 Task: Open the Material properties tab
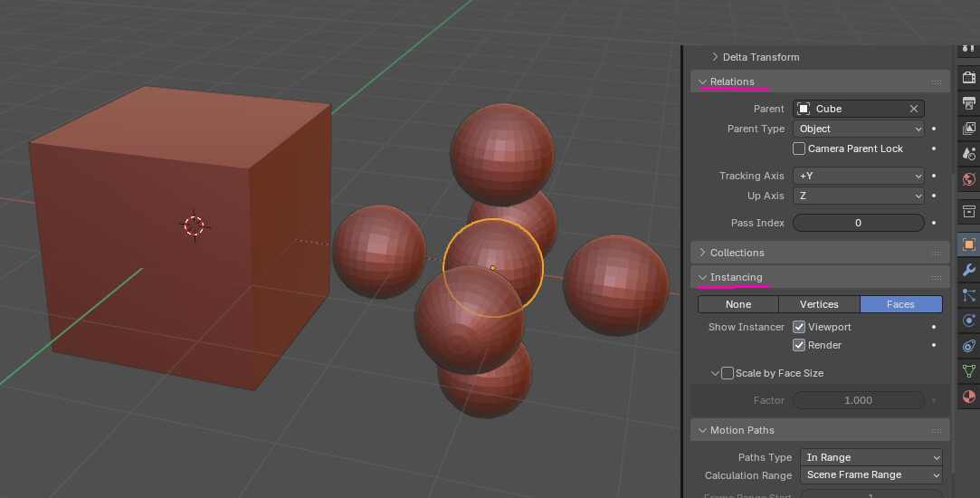click(x=969, y=397)
